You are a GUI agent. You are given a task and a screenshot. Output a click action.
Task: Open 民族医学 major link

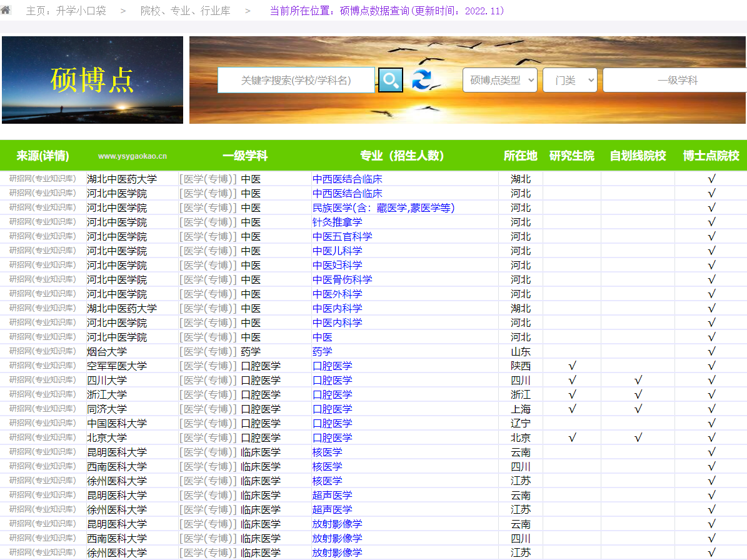pos(383,208)
